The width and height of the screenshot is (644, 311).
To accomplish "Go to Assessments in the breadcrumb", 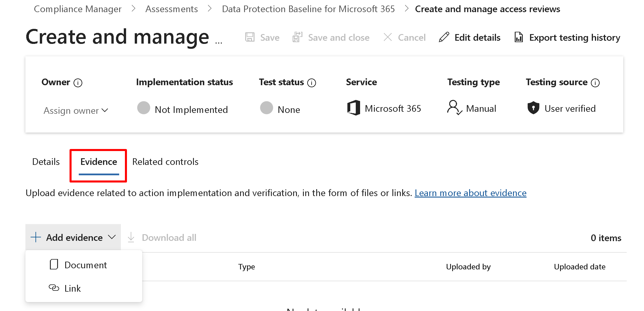I will point(172,9).
